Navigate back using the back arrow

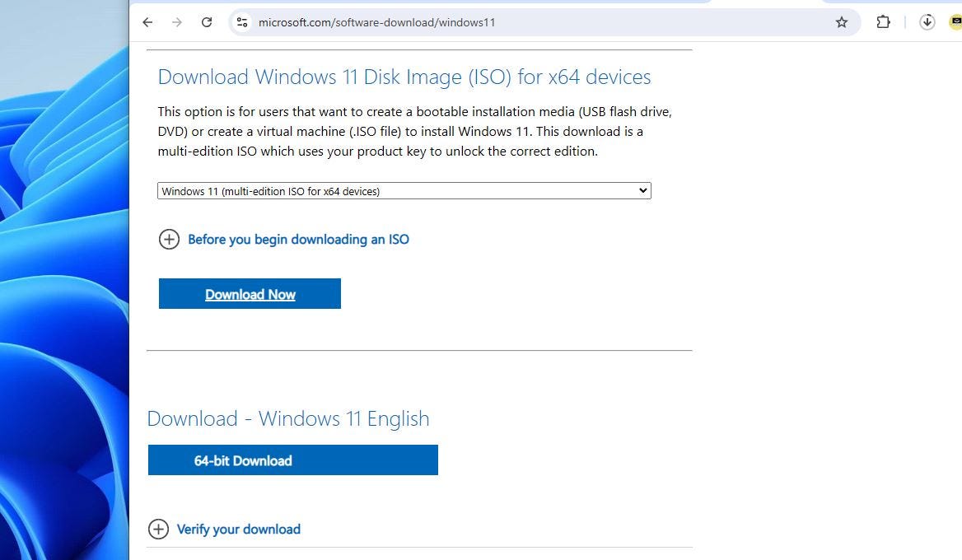click(147, 22)
